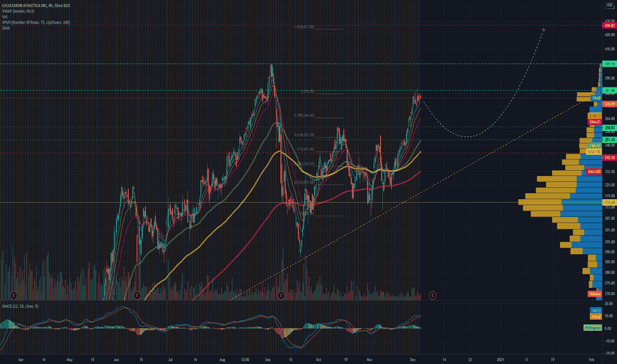Viewport: 617px width, 364px height.
Task: Click the 20.00 MACD axis value
Action: (x=609, y=304)
